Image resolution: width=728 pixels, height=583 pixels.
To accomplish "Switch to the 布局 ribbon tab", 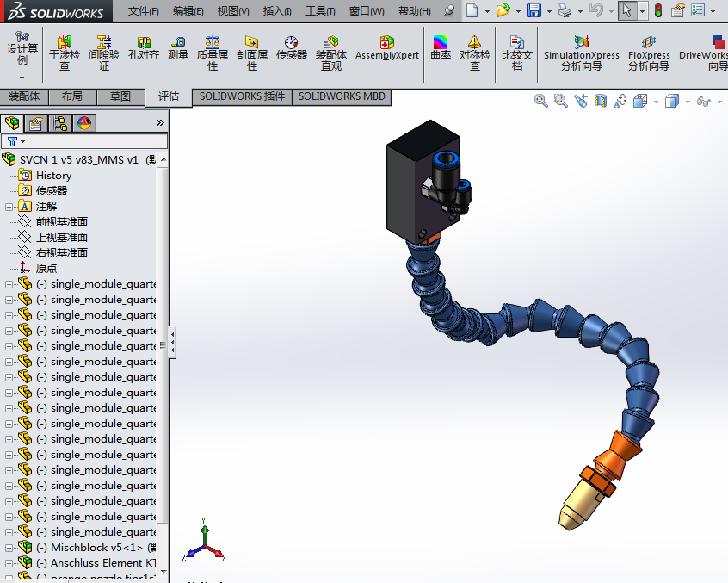I will (72, 96).
